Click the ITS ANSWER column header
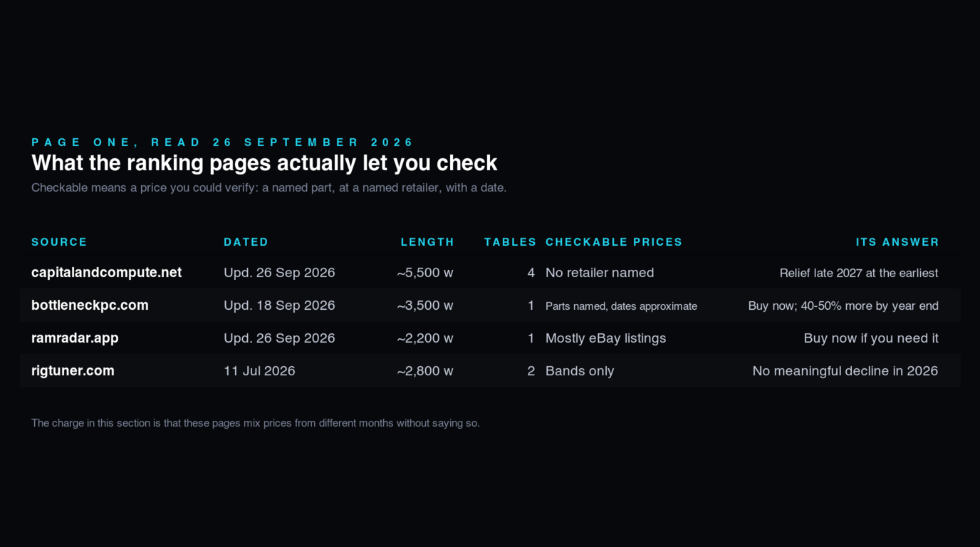Viewport: 980px width, 547px height. [x=897, y=242]
